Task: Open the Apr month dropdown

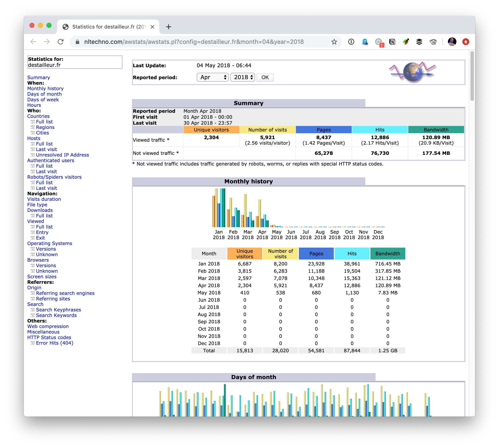Action: (x=212, y=77)
